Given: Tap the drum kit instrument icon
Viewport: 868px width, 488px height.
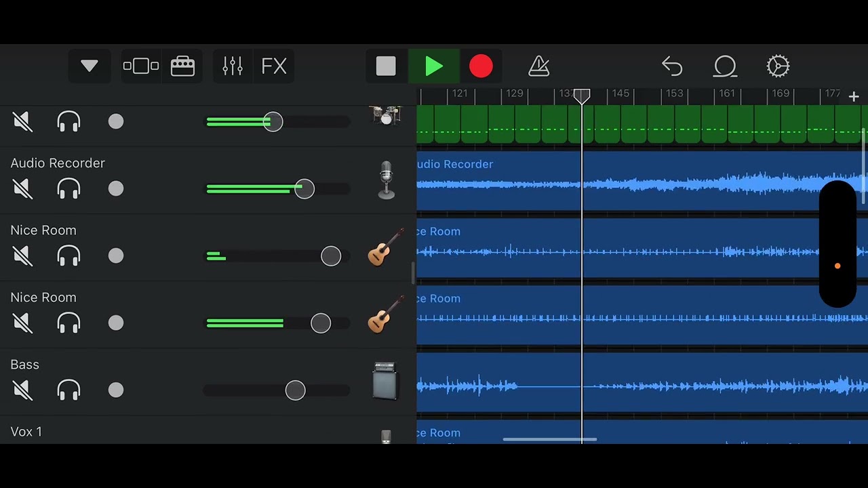Looking at the screenshot, I should [x=386, y=115].
